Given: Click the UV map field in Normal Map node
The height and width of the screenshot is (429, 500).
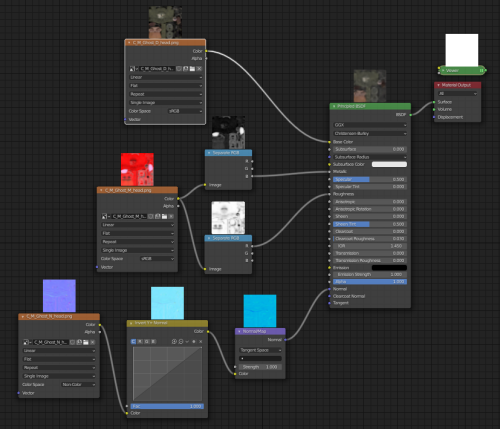Looking at the screenshot, I should click(x=261, y=358).
